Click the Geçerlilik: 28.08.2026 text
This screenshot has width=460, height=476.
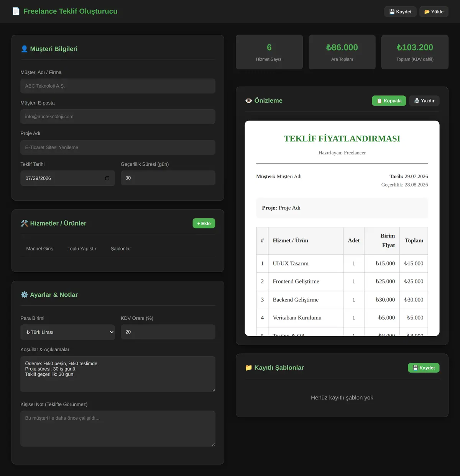pos(404,185)
